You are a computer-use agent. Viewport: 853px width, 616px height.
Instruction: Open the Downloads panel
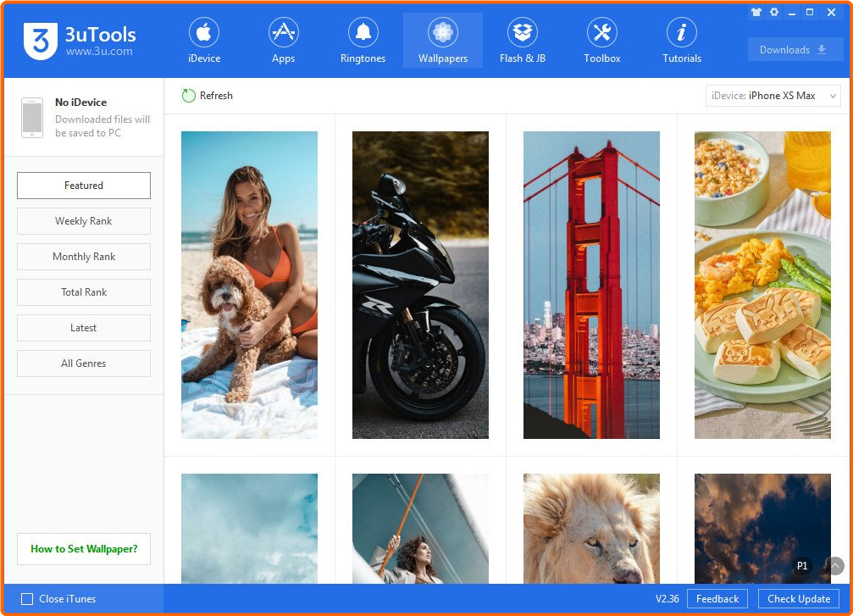coord(795,49)
